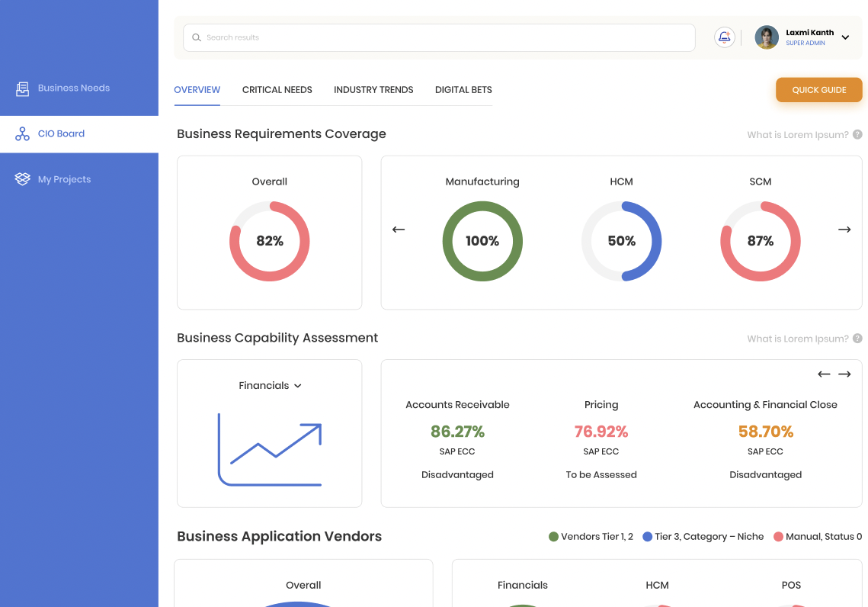Click the Pricing 76.92% value
868x607 pixels.
(601, 432)
